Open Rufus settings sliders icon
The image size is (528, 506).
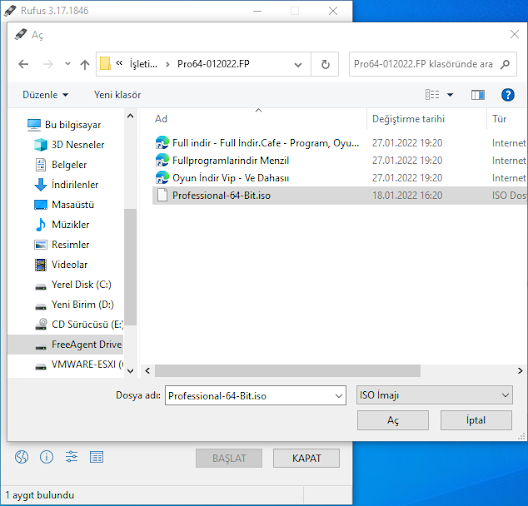click(x=71, y=457)
